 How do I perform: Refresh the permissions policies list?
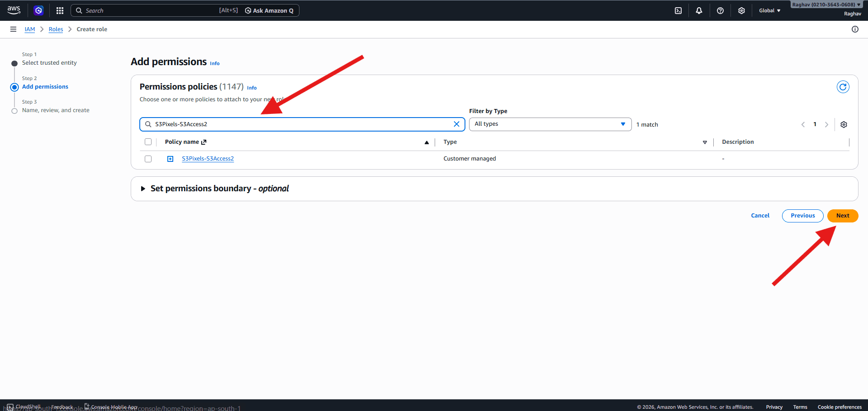tap(843, 86)
